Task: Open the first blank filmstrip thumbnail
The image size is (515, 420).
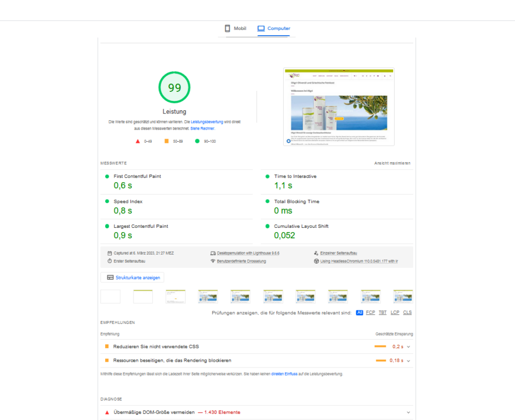Action: pos(110,297)
